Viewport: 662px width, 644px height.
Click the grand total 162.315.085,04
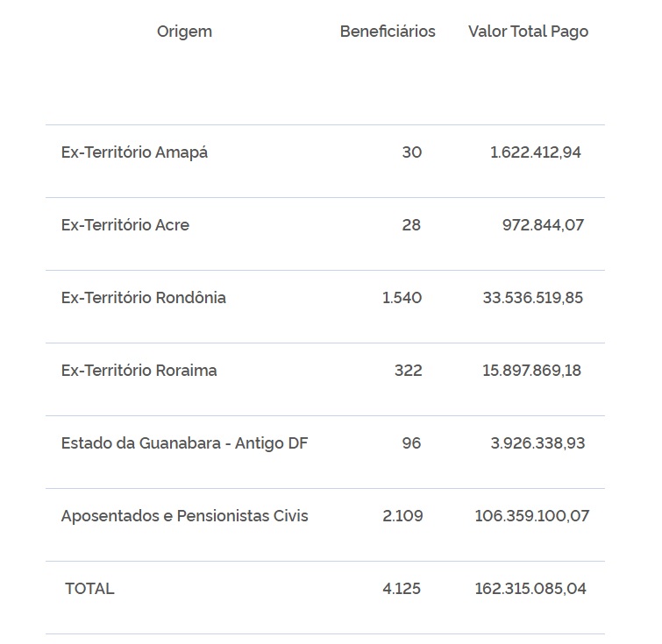[530, 589]
